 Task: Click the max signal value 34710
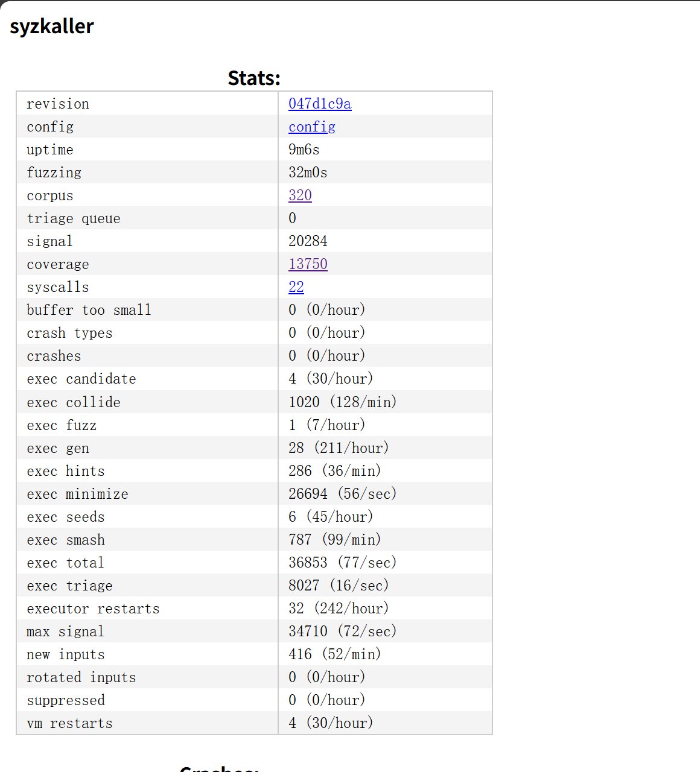[308, 631]
